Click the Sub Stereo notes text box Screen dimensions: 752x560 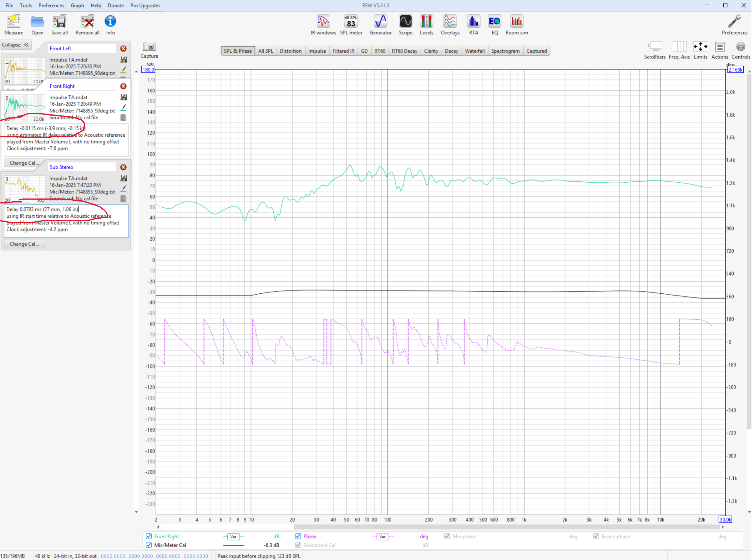pyautogui.click(x=66, y=221)
